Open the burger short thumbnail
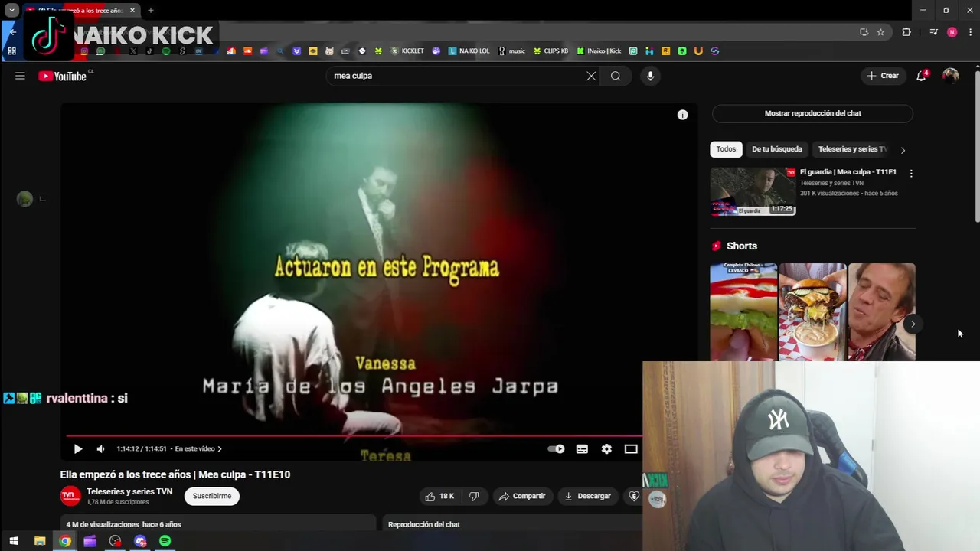 click(812, 311)
